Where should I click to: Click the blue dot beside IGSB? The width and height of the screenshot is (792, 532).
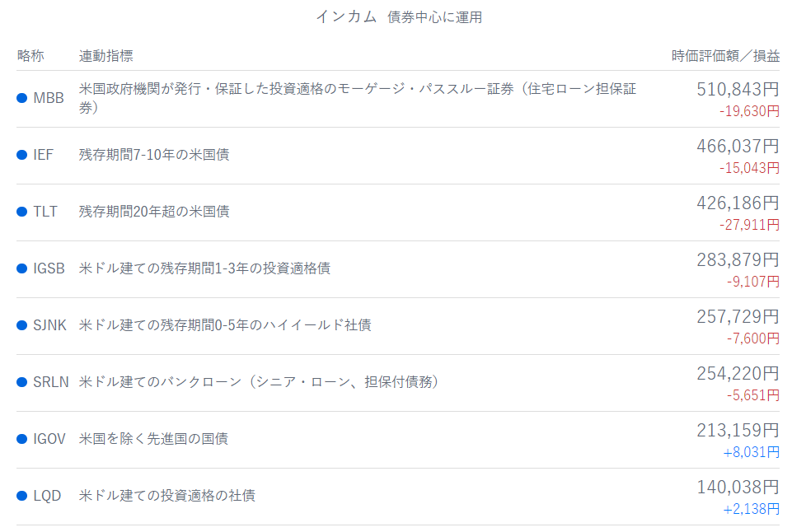pyautogui.click(x=22, y=268)
